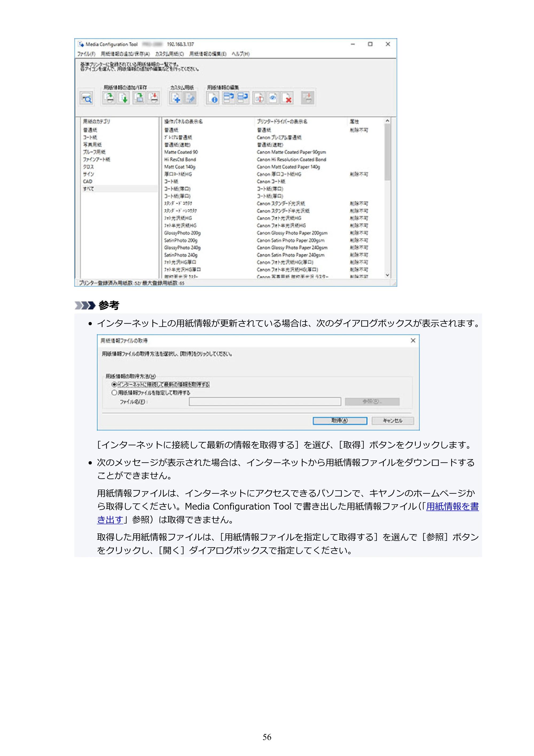Close the 用紙情報ファイルの取得 dialog
Screen dimensions: 534x756
click(413, 340)
